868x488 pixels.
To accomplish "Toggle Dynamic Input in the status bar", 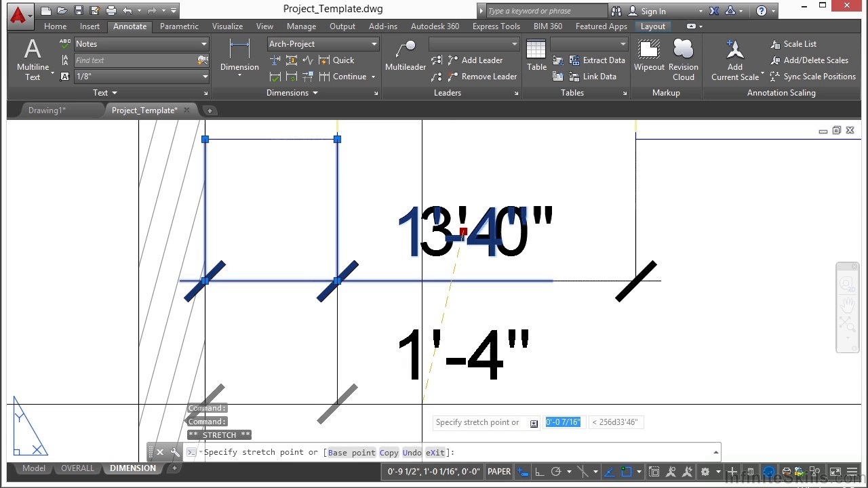I will click(x=522, y=472).
